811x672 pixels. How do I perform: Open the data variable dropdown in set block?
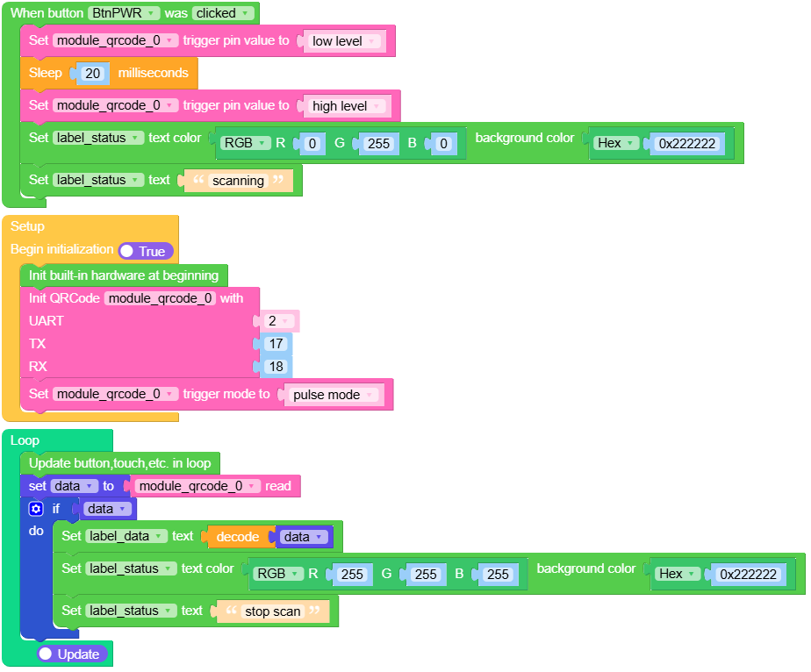coord(75,486)
